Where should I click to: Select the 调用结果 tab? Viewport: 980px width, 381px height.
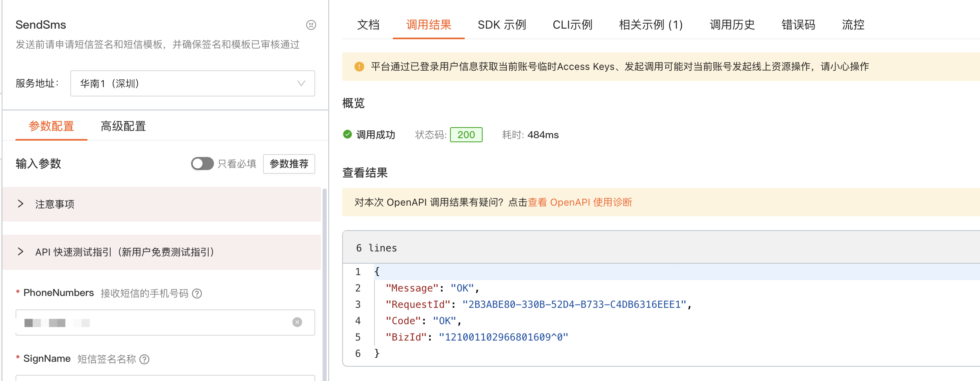(x=429, y=25)
